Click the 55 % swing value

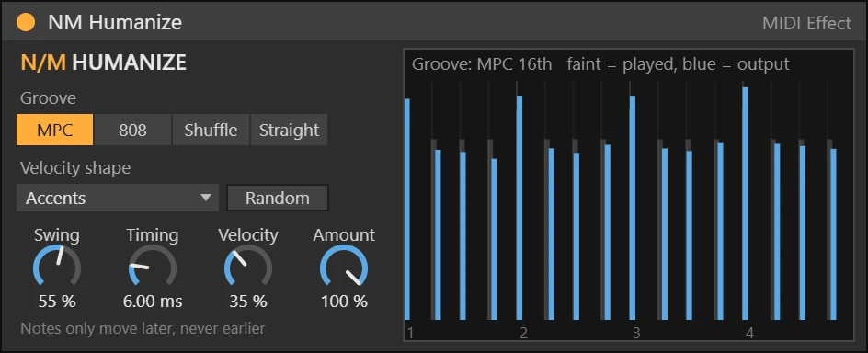[57, 302]
